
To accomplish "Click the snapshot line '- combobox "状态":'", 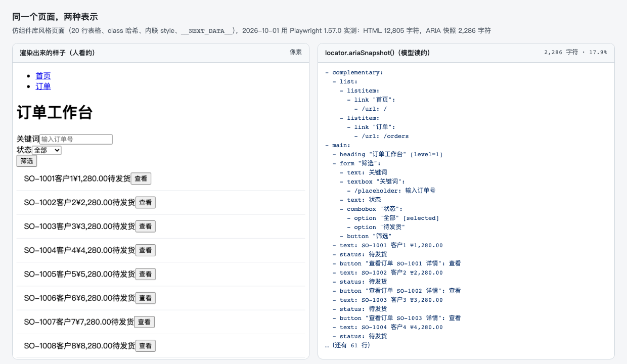I will pos(371,209).
